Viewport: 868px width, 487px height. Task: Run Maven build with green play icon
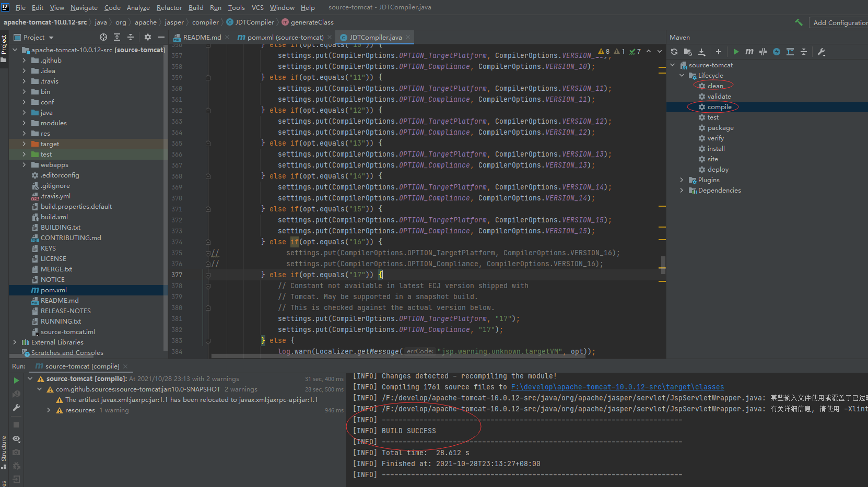tap(736, 52)
